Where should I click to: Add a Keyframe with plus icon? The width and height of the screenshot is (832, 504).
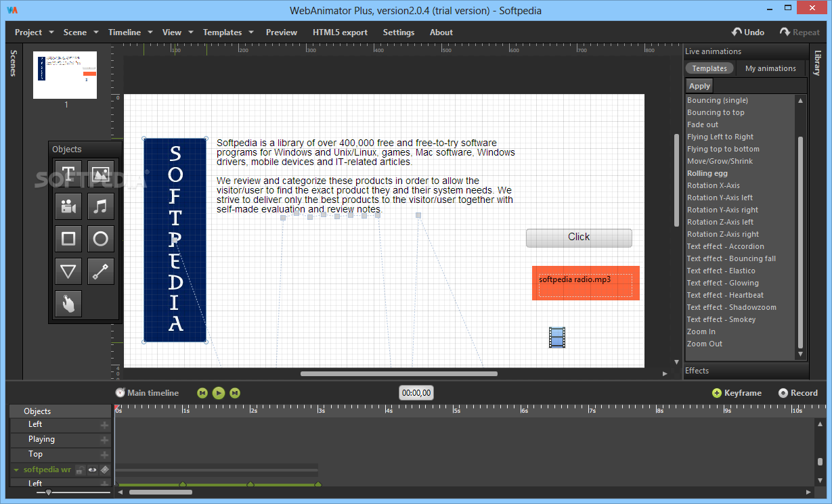[737, 392]
